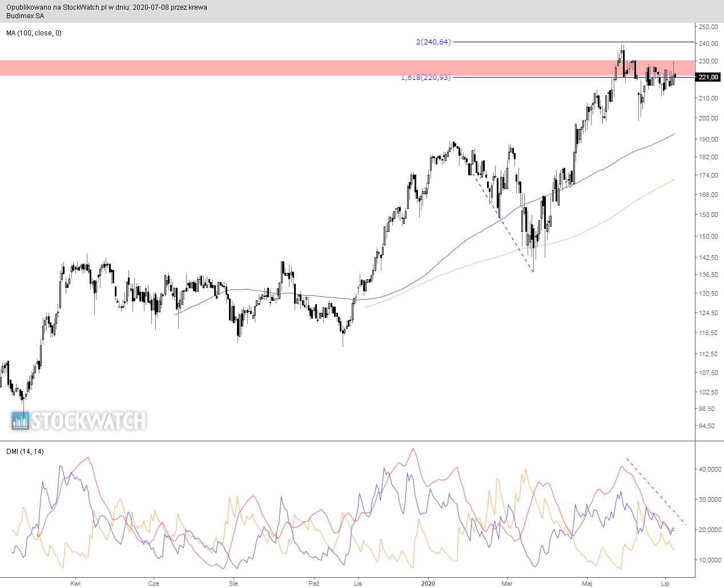Image resolution: width=724 pixels, height=588 pixels.
Task: Click the 166,00 price axis label
Action: 710,195
